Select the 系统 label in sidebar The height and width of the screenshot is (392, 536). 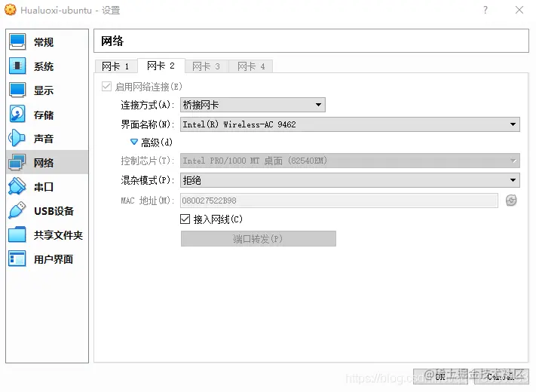click(x=44, y=66)
